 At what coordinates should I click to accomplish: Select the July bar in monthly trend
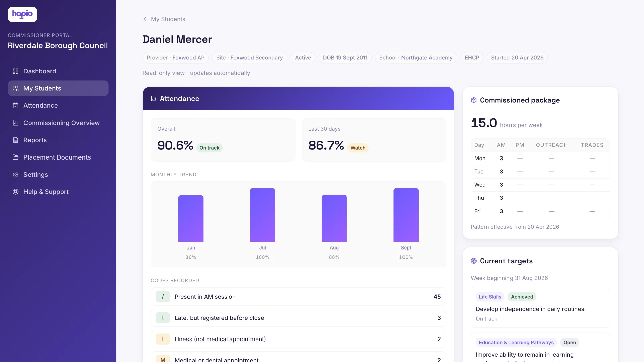tap(262, 215)
